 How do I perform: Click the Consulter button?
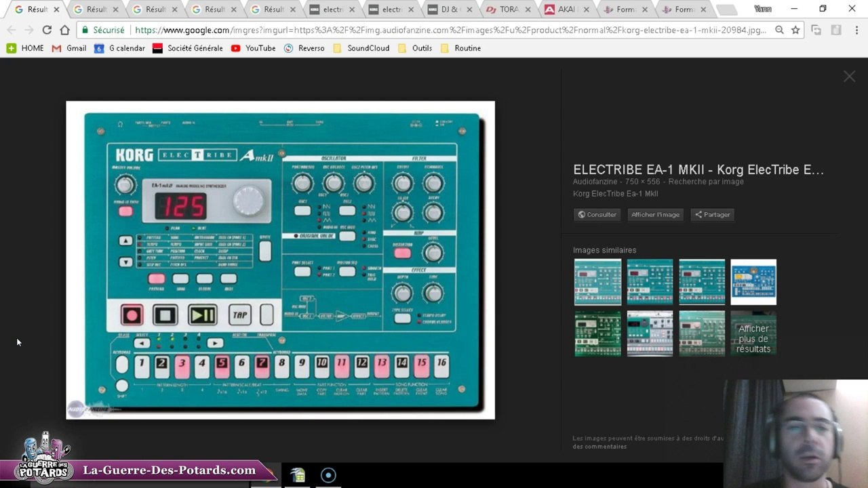pyautogui.click(x=597, y=214)
